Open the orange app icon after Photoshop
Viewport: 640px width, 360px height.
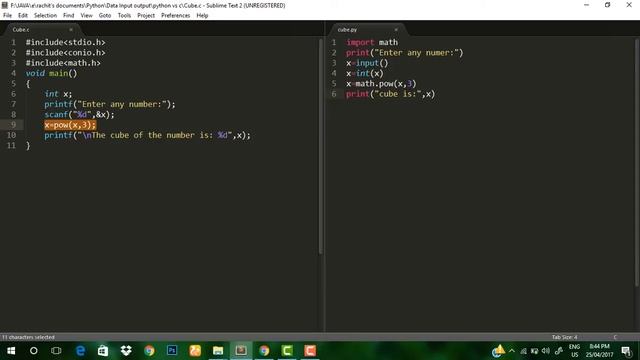[x=195, y=351]
